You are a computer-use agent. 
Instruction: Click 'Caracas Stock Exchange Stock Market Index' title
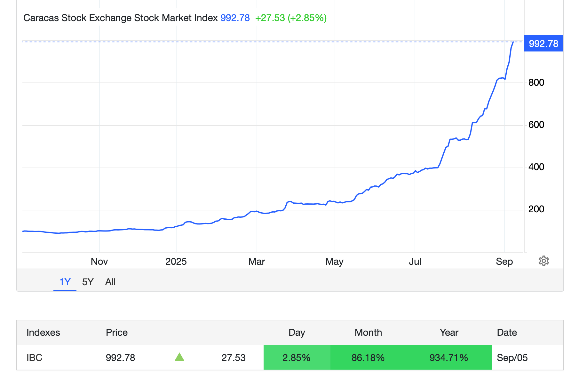pyautogui.click(x=121, y=18)
